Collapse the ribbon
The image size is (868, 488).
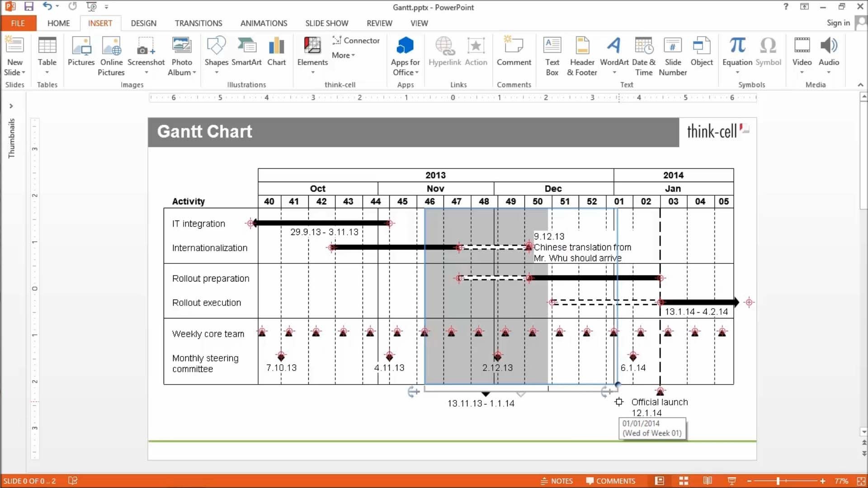click(x=860, y=84)
